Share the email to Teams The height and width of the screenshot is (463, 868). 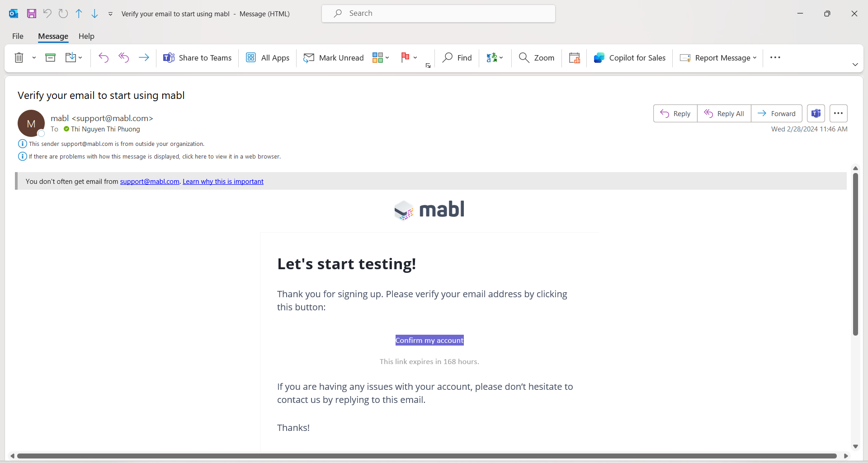(197, 57)
